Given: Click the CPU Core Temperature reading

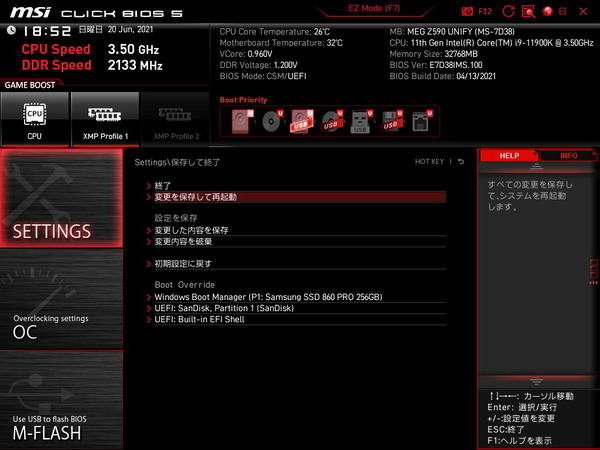Looking at the screenshot, I should click(x=274, y=32).
